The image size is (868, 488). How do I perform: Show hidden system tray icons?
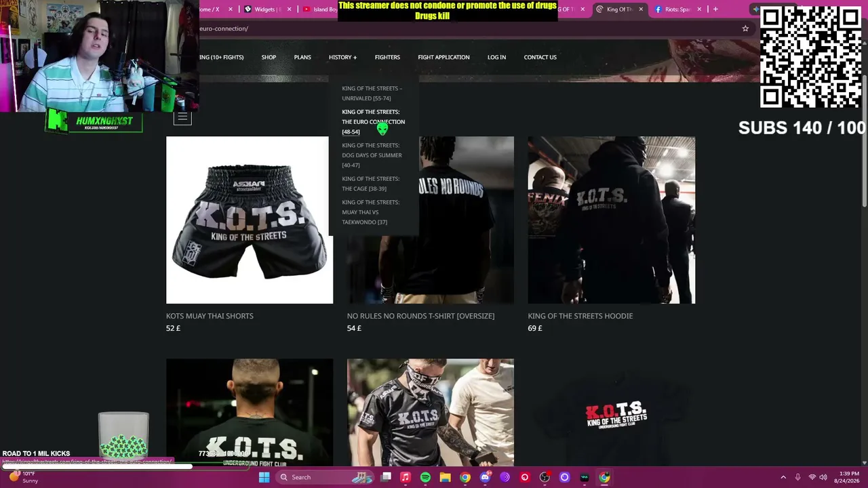[x=783, y=477]
